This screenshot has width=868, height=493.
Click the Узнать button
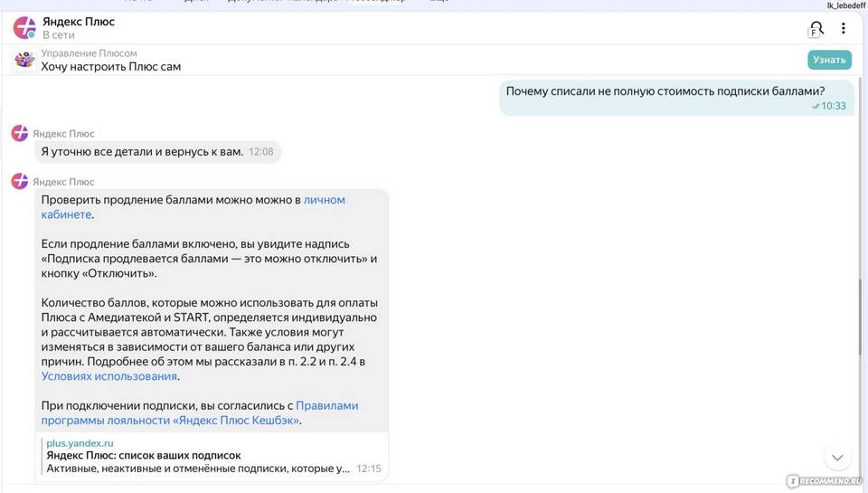point(829,60)
